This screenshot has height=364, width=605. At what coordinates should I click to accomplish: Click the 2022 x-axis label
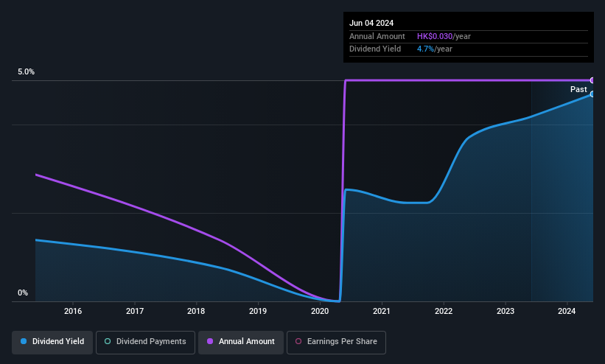tap(444, 311)
